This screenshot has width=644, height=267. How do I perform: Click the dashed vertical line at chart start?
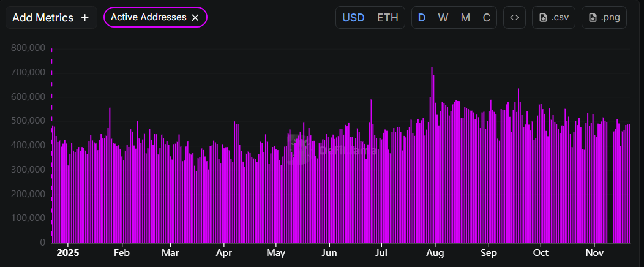pyautogui.click(x=51, y=147)
